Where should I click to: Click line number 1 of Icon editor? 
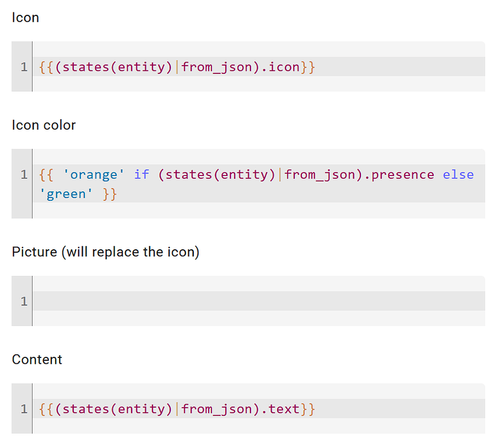(24, 67)
